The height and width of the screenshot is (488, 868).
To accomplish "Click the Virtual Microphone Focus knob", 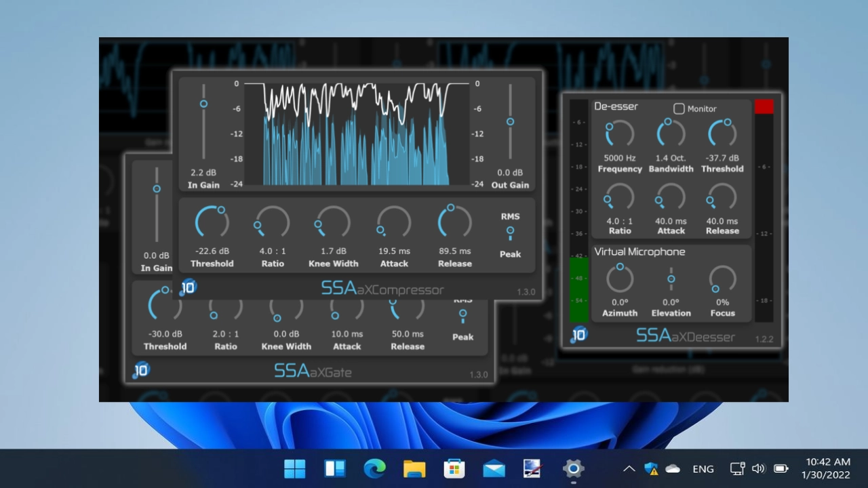I will (723, 279).
